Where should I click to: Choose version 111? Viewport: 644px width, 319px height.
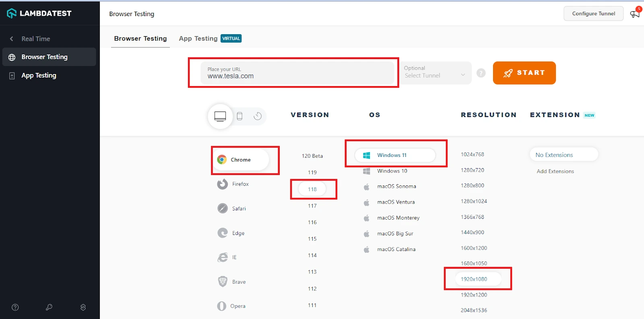tap(312, 305)
